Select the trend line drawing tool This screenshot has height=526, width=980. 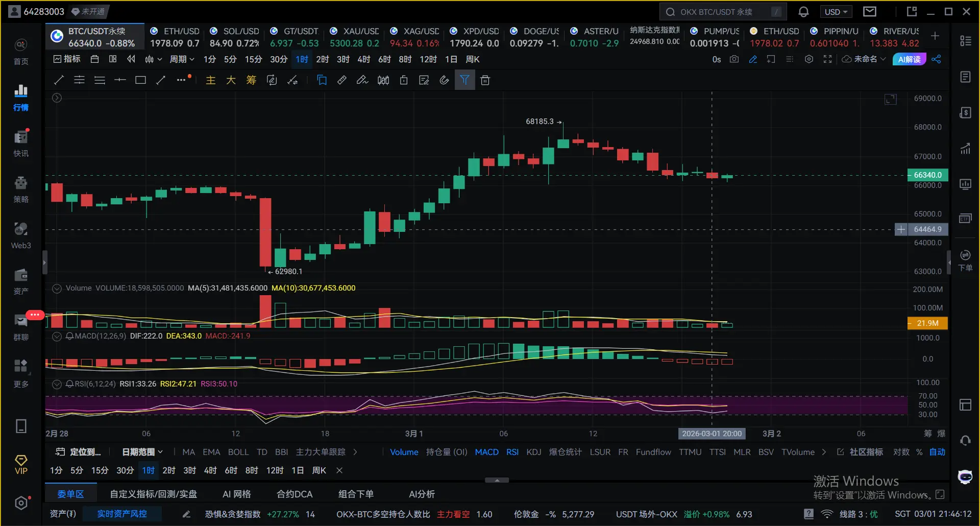pos(59,80)
